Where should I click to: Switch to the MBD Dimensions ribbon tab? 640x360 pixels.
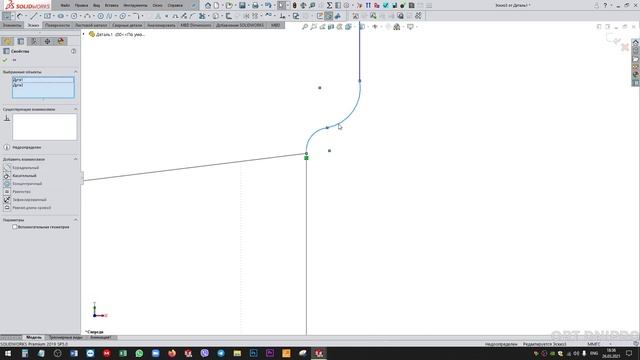pos(196,25)
